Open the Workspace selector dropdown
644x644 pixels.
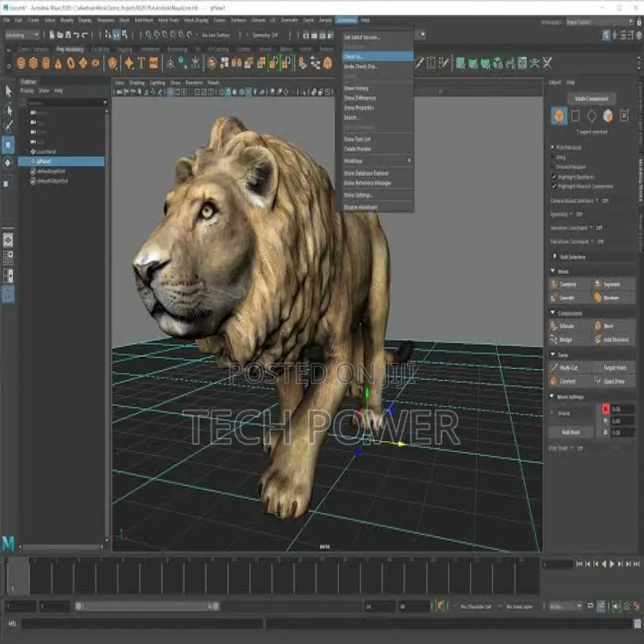click(600, 22)
